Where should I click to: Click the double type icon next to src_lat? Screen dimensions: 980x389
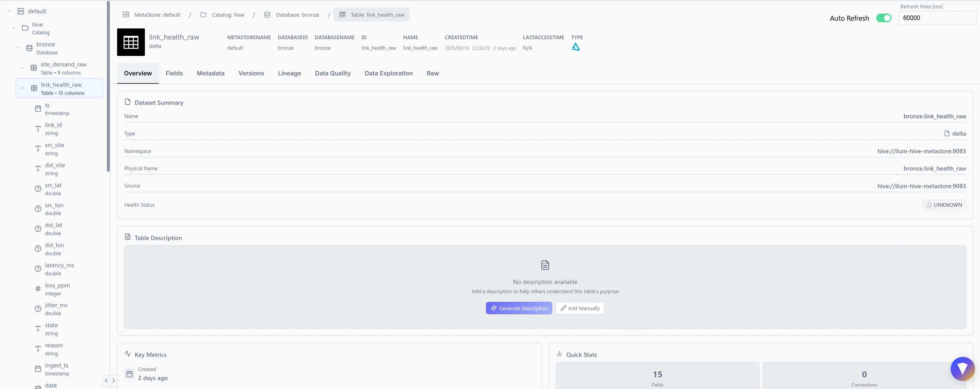(x=38, y=188)
